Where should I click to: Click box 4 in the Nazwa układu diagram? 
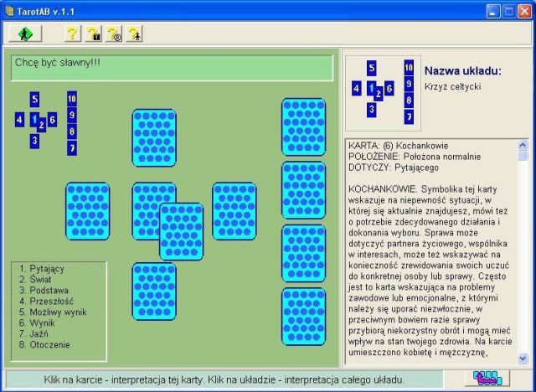(357, 89)
